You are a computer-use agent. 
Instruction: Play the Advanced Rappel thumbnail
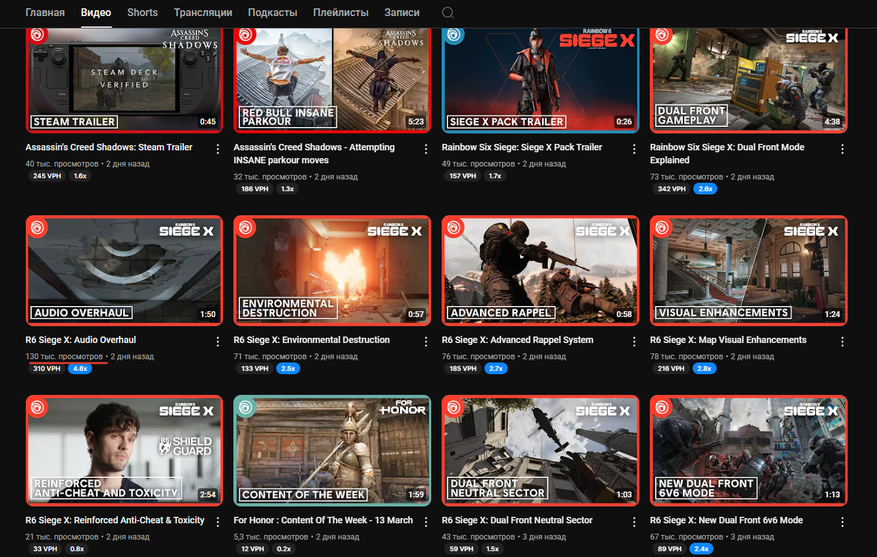tap(540, 270)
